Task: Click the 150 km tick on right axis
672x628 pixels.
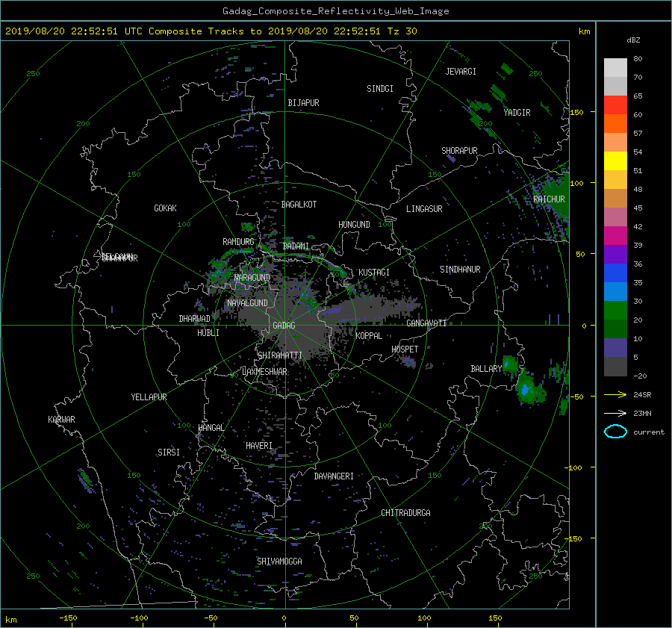Action: pyautogui.click(x=576, y=112)
